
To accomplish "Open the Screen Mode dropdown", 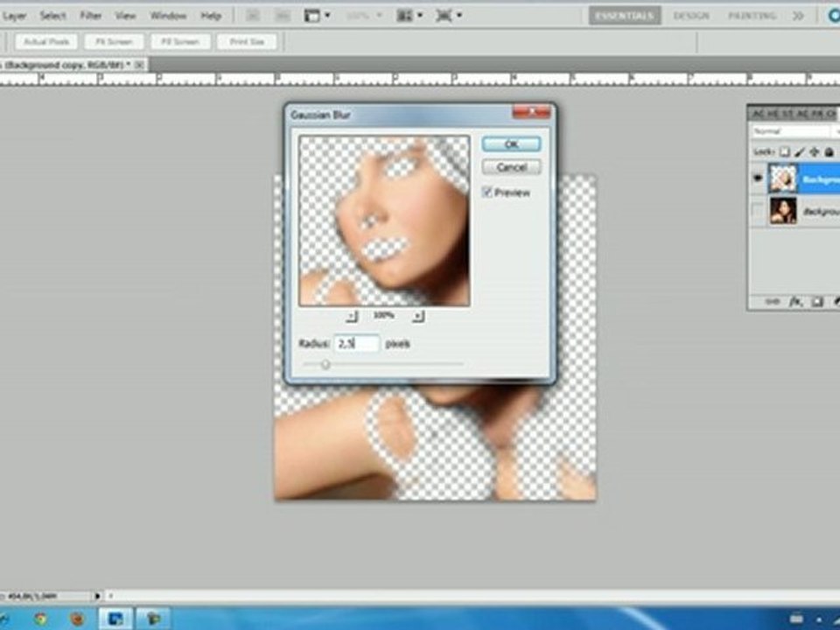I will (449, 16).
